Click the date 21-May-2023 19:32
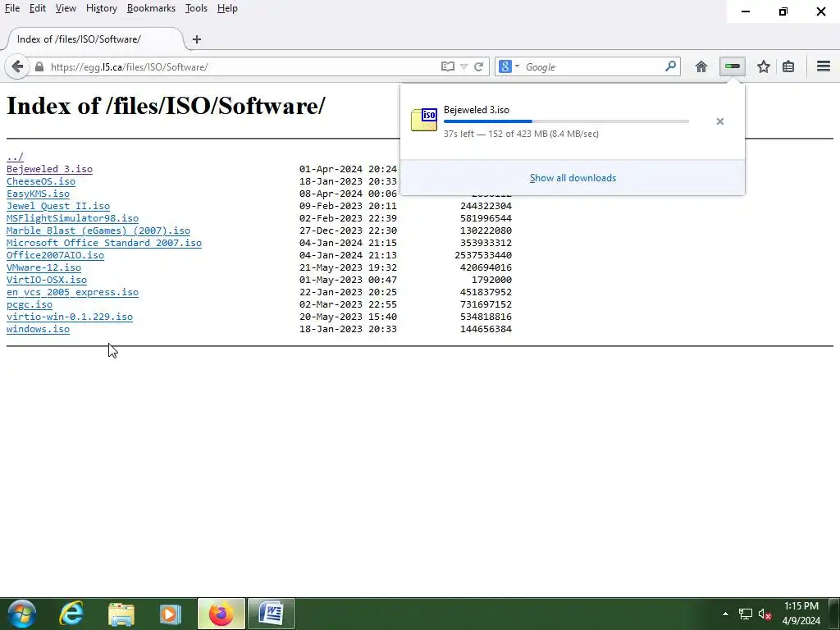 (x=348, y=268)
